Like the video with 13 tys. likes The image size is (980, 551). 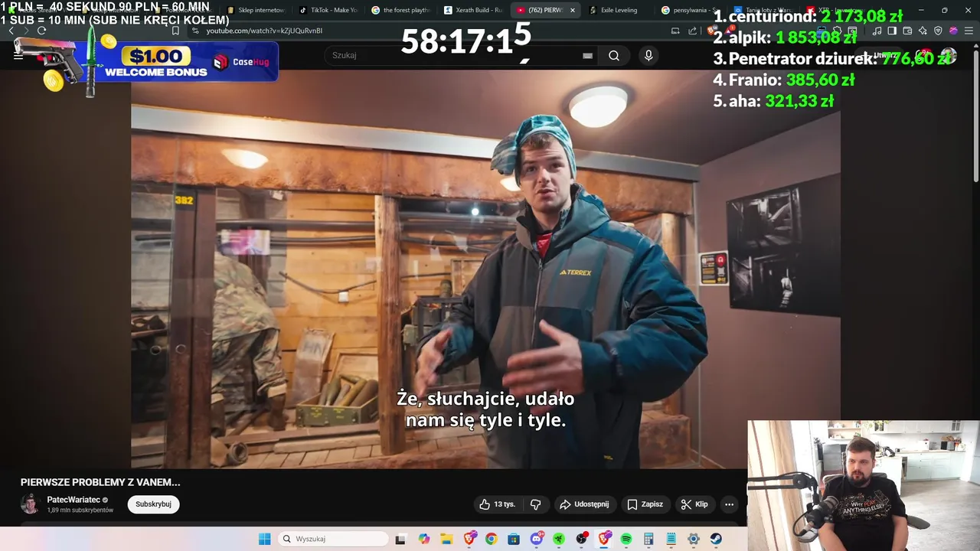coord(497,504)
